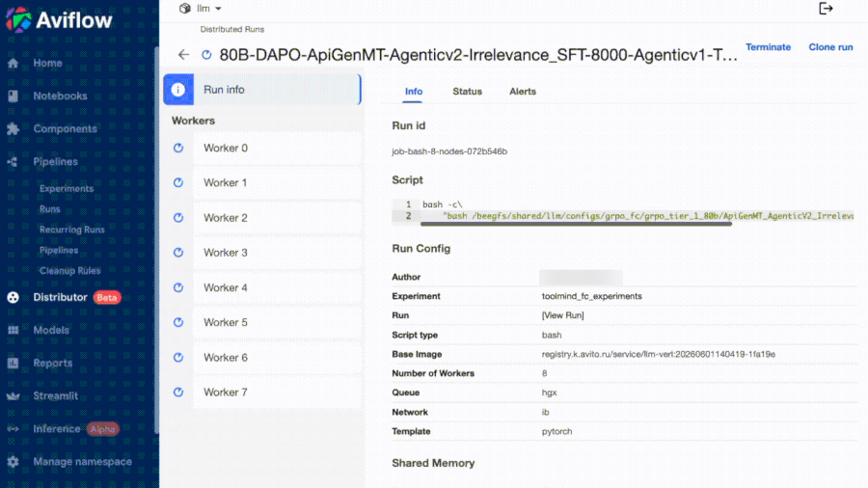
Task: Click Worker 5 status icon
Action: coord(178,322)
